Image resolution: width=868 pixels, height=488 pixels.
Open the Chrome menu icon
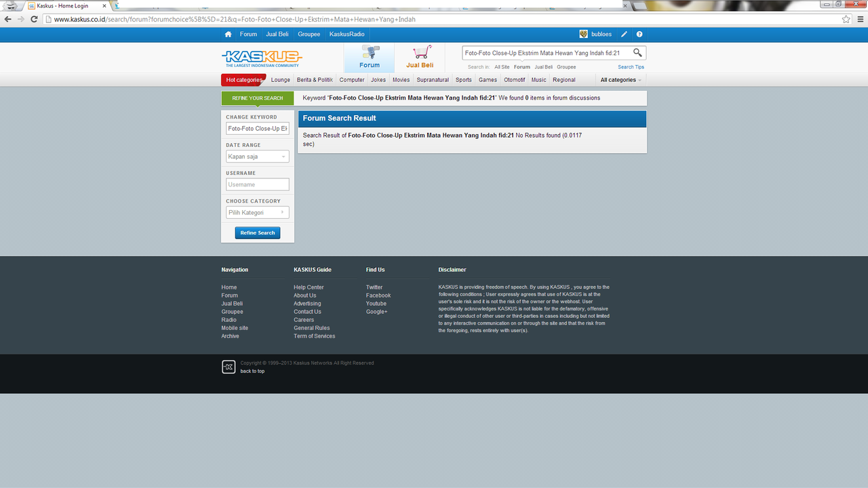point(860,19)
